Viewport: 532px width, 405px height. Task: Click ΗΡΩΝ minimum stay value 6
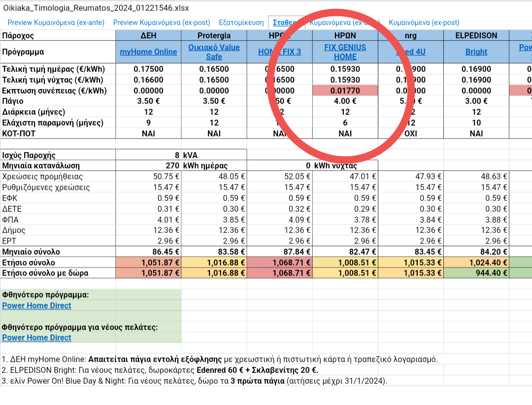point(345,123)
